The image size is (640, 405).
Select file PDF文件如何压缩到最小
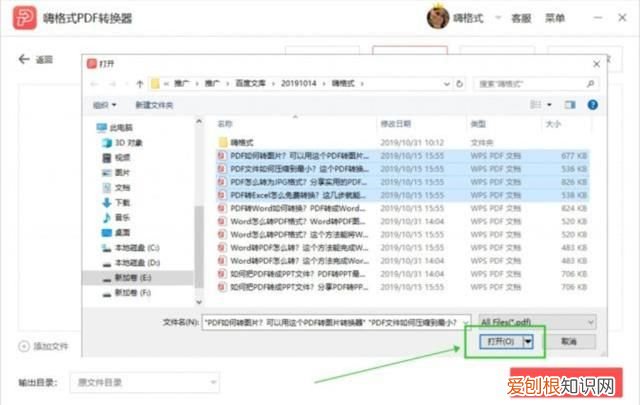(x=402, y=169)
